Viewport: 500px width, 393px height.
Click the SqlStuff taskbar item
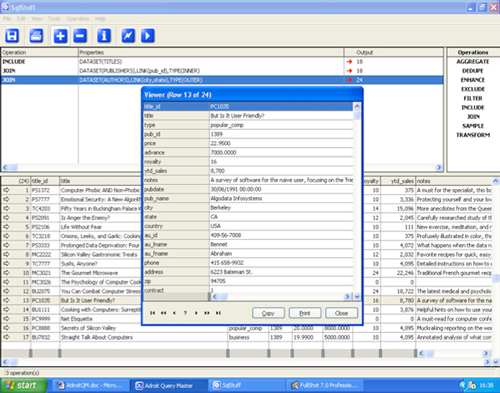click(247, 385)
